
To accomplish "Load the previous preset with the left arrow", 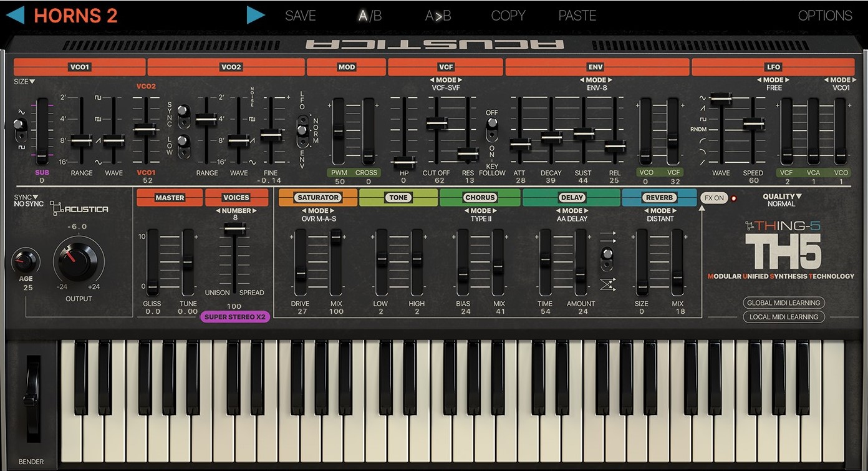I will 14,15.
